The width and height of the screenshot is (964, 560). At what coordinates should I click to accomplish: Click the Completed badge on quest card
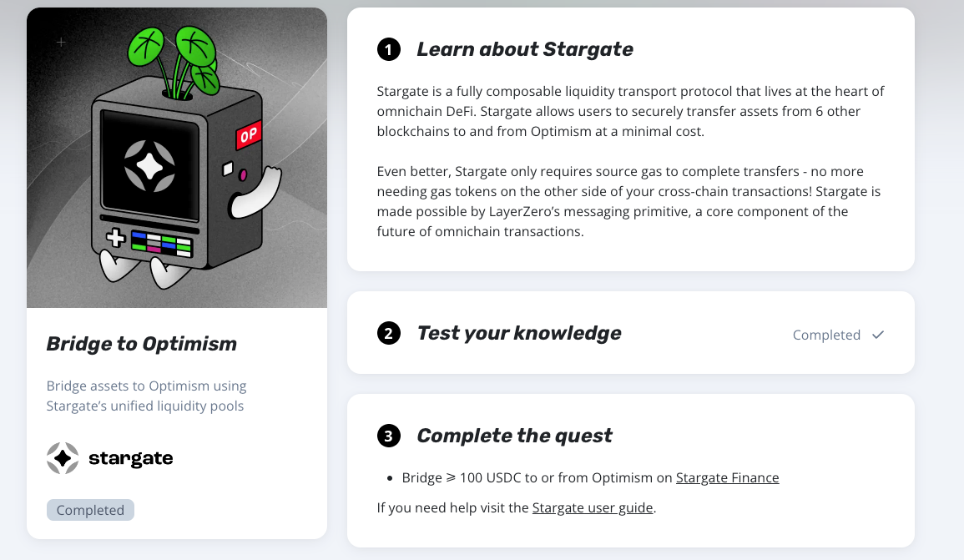90,510
